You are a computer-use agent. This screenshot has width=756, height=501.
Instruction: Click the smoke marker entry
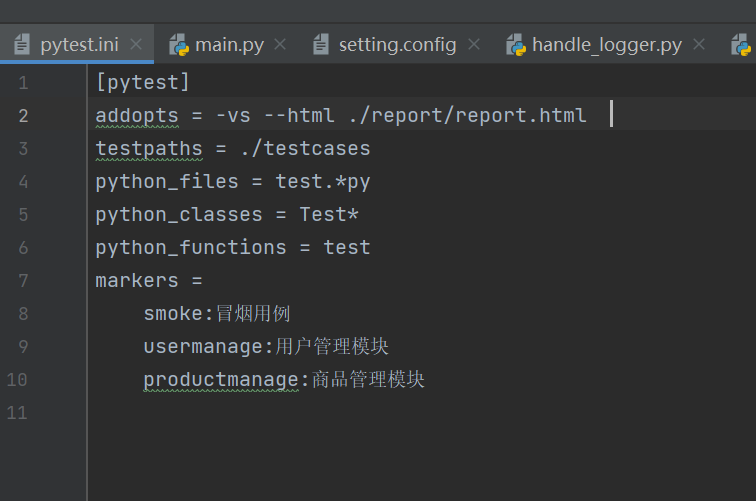coord(173,314)
